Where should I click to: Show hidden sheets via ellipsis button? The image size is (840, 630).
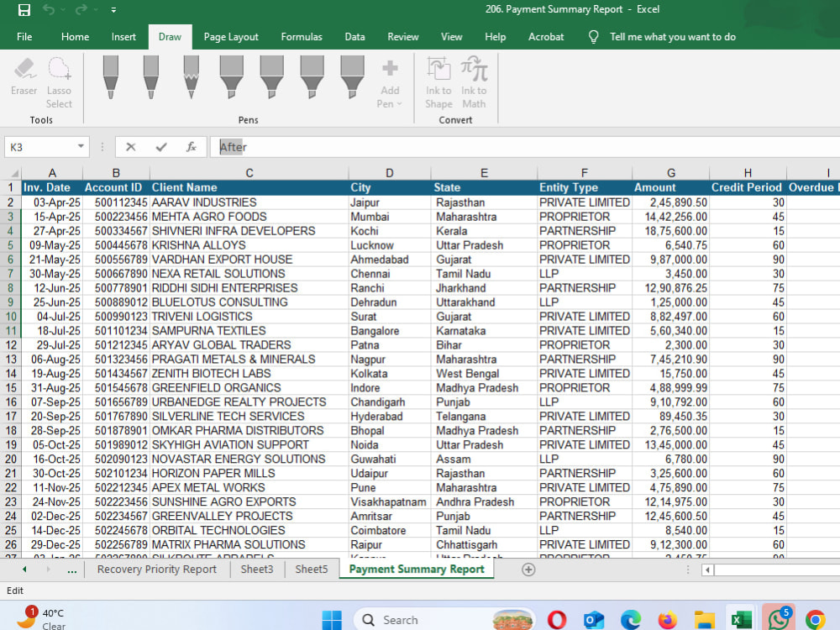[x=71, y=570]
